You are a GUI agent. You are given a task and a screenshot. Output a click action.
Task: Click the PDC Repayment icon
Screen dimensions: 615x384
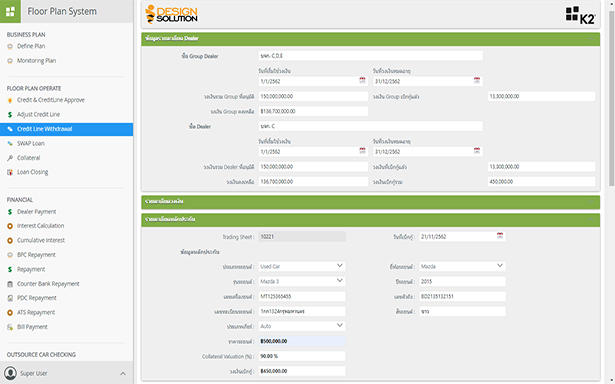click(10, 298)
